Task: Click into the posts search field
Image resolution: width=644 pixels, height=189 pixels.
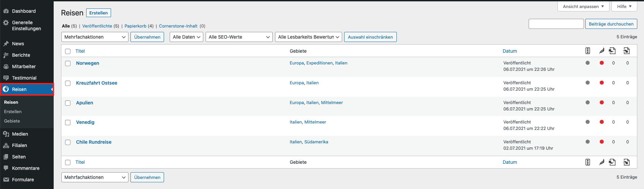Action: click(556, 24)
